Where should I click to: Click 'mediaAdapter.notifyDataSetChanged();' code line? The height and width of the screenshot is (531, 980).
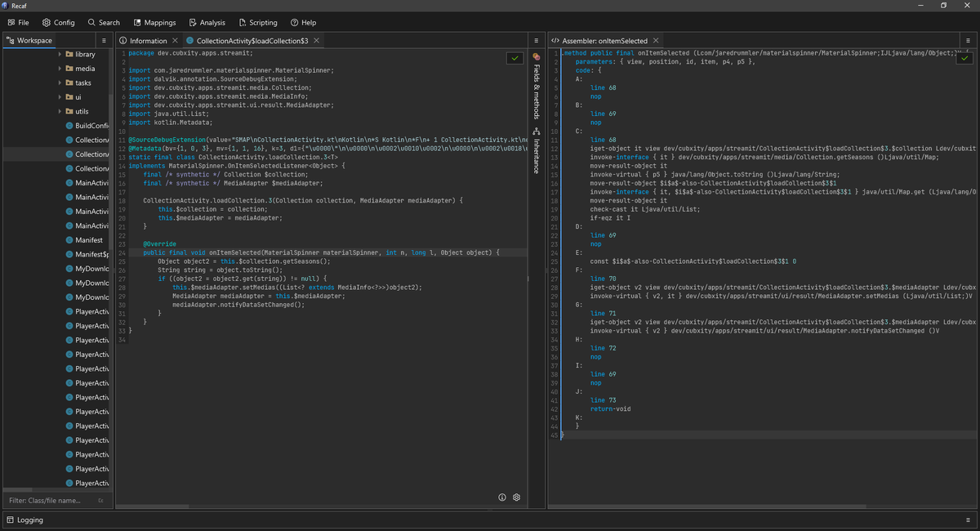(238, 305)
